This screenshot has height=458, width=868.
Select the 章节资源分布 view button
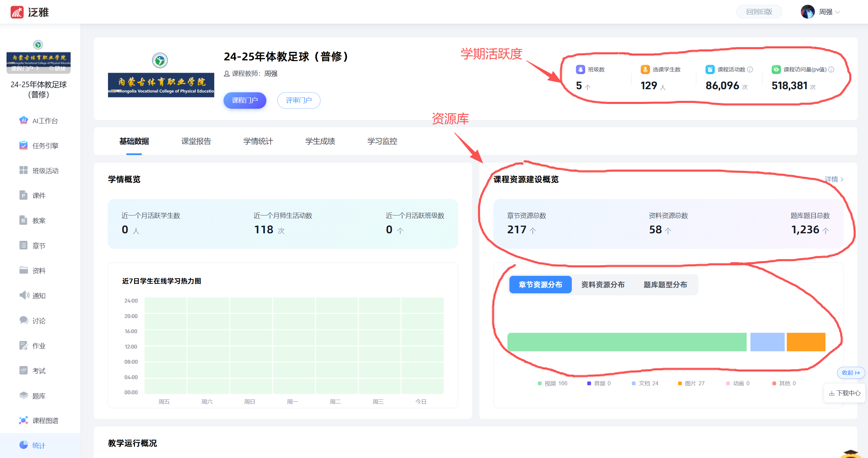click(x=540, y=284)
